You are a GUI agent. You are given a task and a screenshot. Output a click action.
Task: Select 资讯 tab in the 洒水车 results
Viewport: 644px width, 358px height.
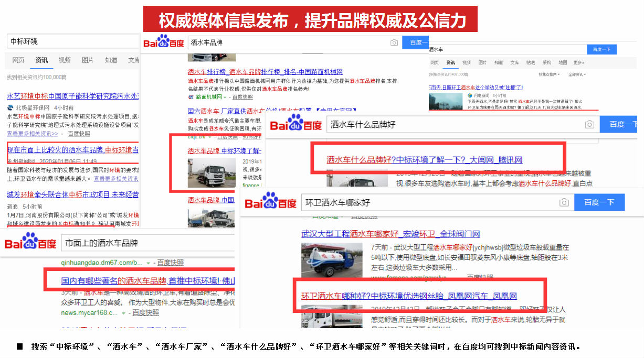[x=450, y=63]
